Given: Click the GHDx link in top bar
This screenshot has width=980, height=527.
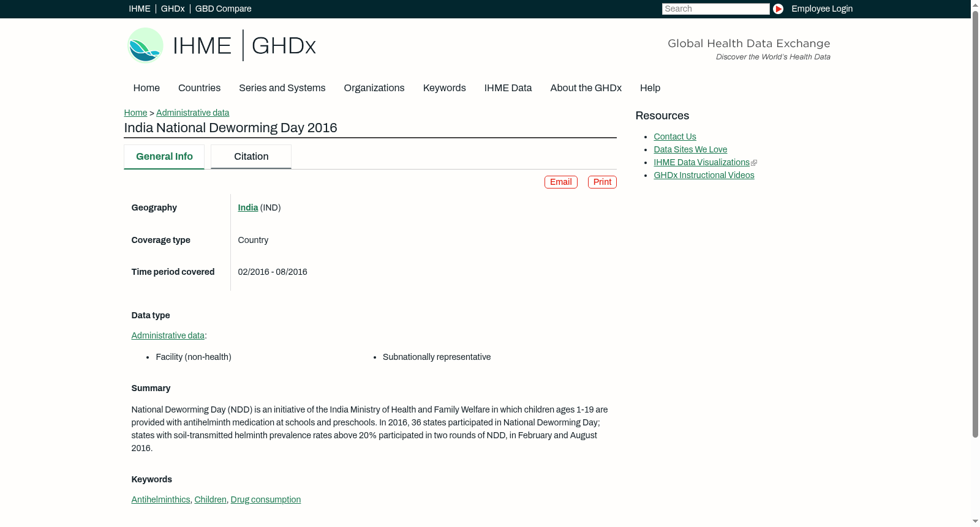Looking at the screenshot, I should 173,9.
